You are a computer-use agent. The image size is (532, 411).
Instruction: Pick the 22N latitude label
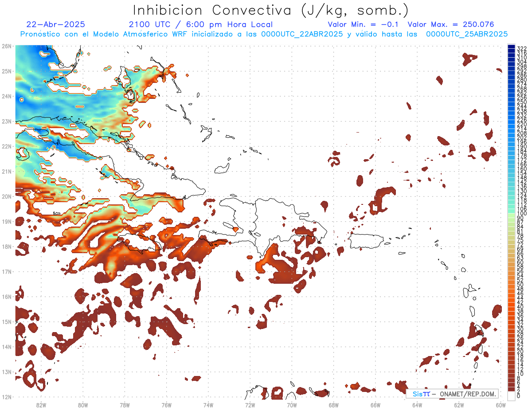[6, 146]
